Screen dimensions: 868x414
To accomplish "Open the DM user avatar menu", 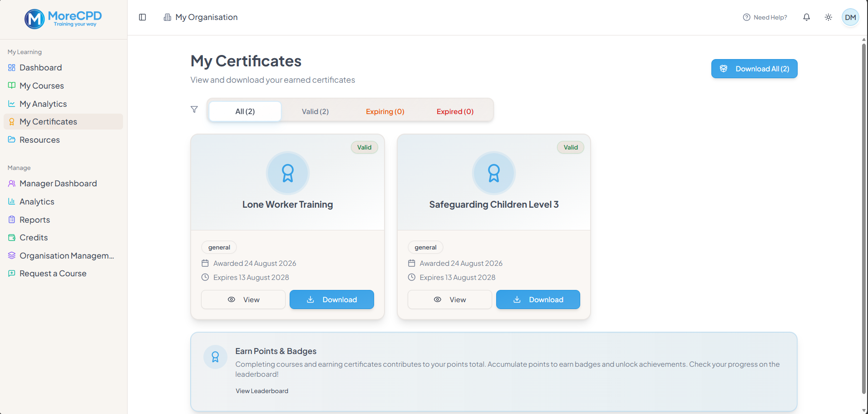I will (x=850, y=17).
